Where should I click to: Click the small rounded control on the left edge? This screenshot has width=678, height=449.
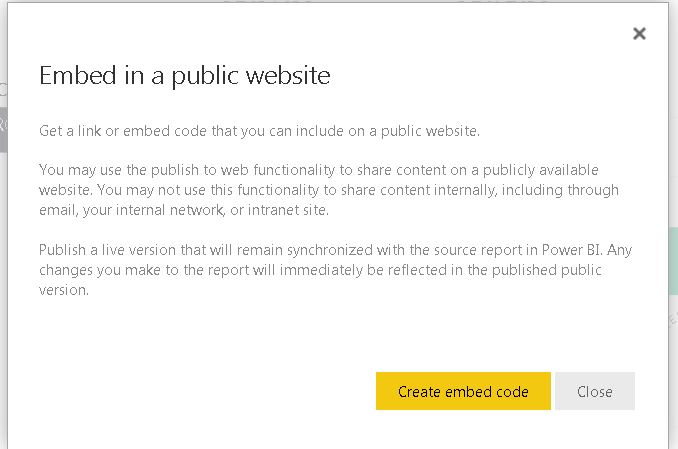(3, 89)
